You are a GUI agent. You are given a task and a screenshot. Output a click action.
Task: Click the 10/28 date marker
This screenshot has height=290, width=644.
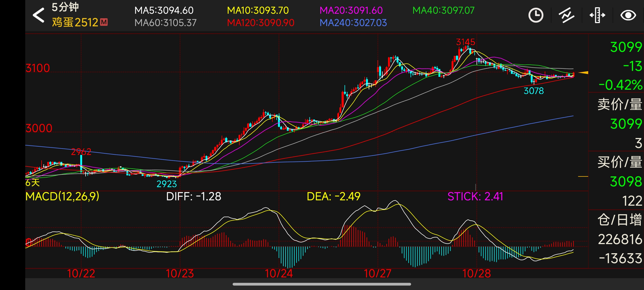click(477, 274)
